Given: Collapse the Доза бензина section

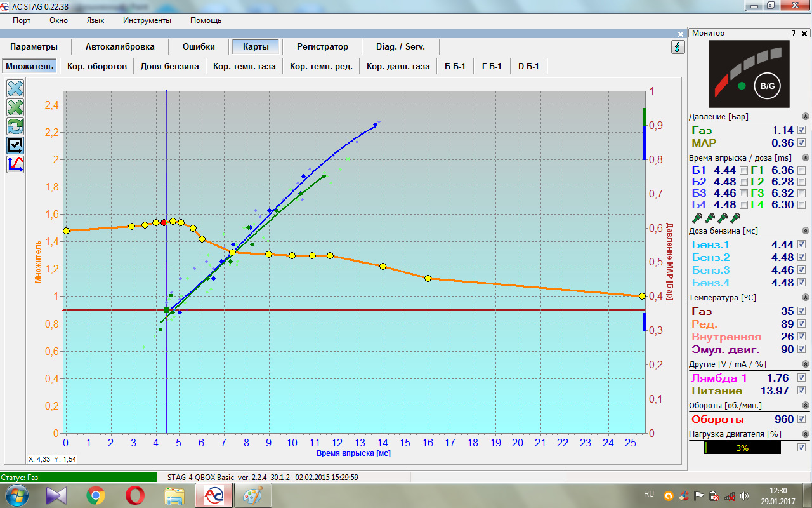Looking at the screenshot, I should (805, 231).
